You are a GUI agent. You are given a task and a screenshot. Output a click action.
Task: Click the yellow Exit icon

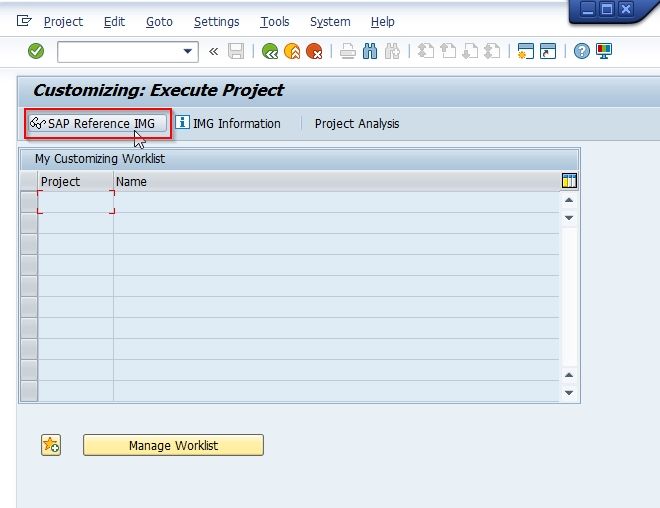[292, 51]
